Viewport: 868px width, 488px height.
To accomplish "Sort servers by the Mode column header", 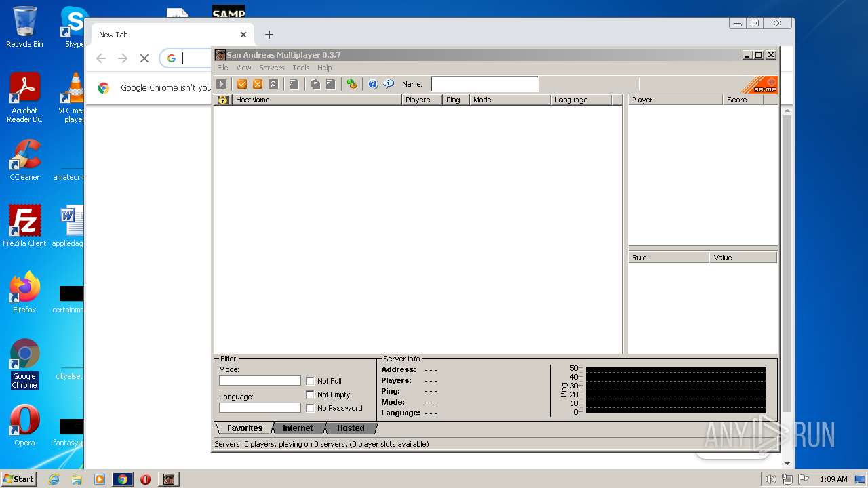I will (x=511, y=100).
